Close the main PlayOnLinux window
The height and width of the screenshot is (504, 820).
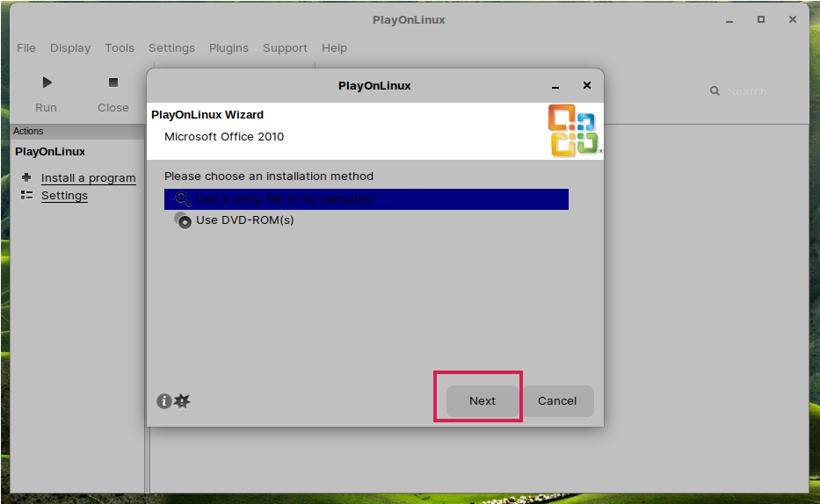(x=792, y=19)
